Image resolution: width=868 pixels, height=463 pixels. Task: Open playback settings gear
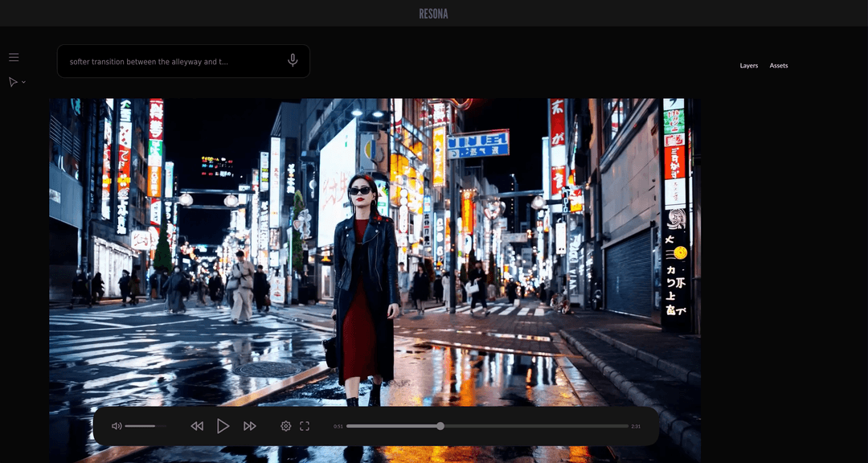[285, 426]
